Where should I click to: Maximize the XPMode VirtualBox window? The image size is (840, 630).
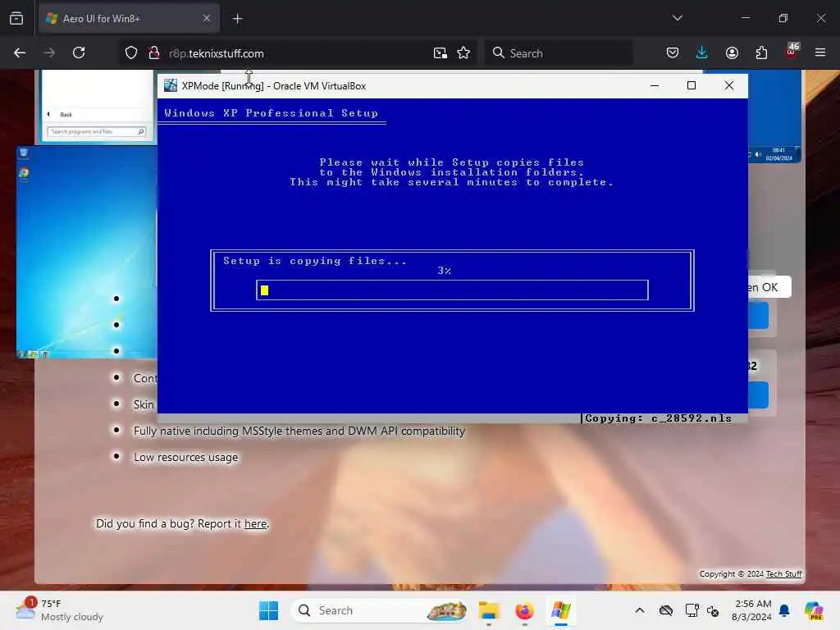click(691, 85)
